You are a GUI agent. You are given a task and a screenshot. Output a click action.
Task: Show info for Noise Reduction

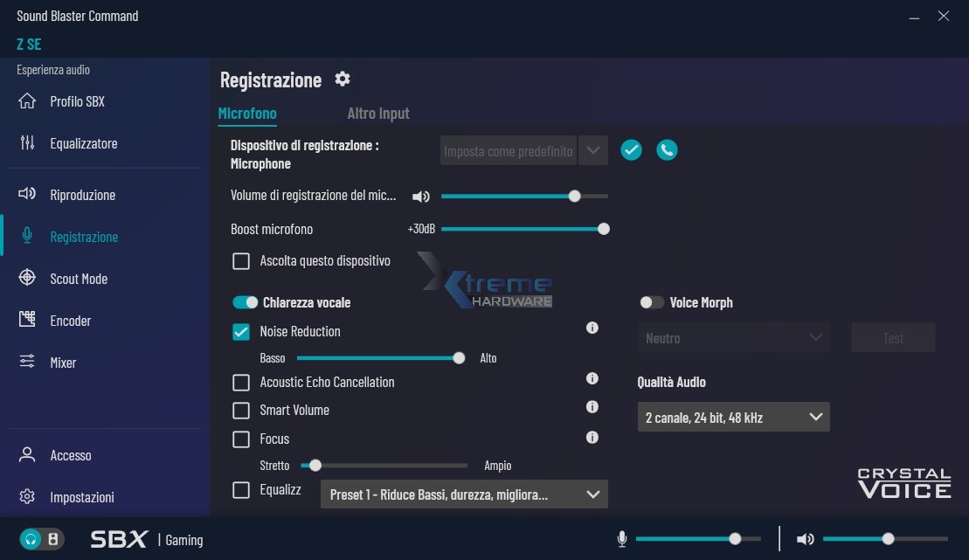pyautogui.click(x=592, y=328)
